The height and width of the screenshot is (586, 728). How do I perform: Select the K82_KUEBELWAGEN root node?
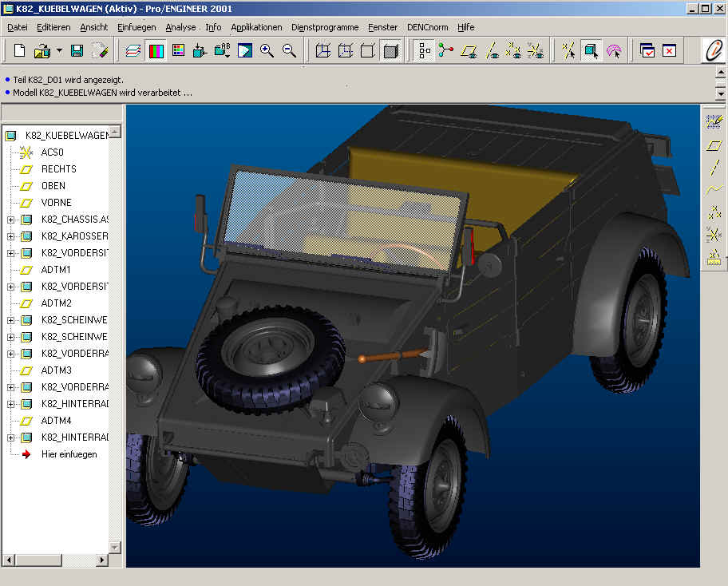(x=66, y=135)
